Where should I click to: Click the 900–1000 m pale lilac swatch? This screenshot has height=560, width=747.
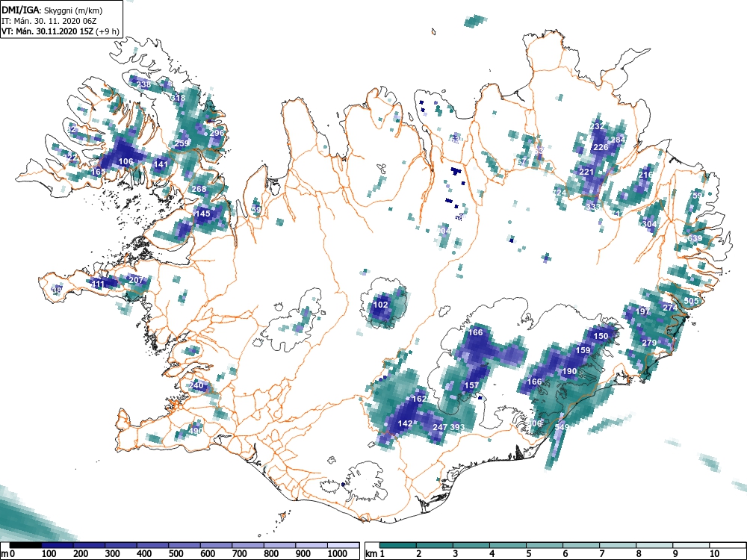click(x=311, y=545)
